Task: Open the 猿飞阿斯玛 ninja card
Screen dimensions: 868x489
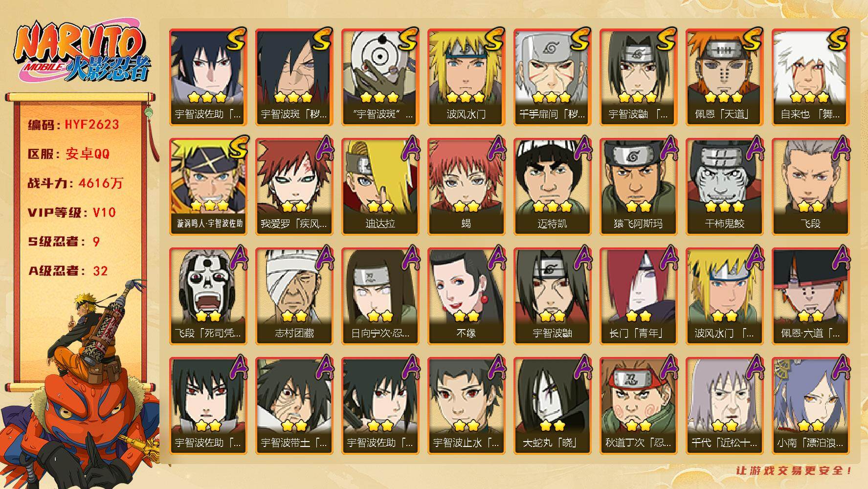Action: click(638, 187)
